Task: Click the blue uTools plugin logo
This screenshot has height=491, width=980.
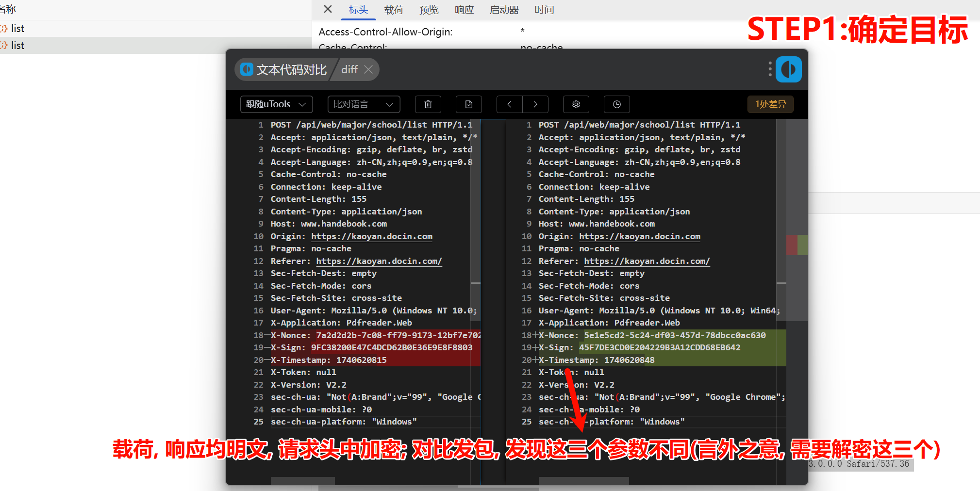Action: [788, 69]
